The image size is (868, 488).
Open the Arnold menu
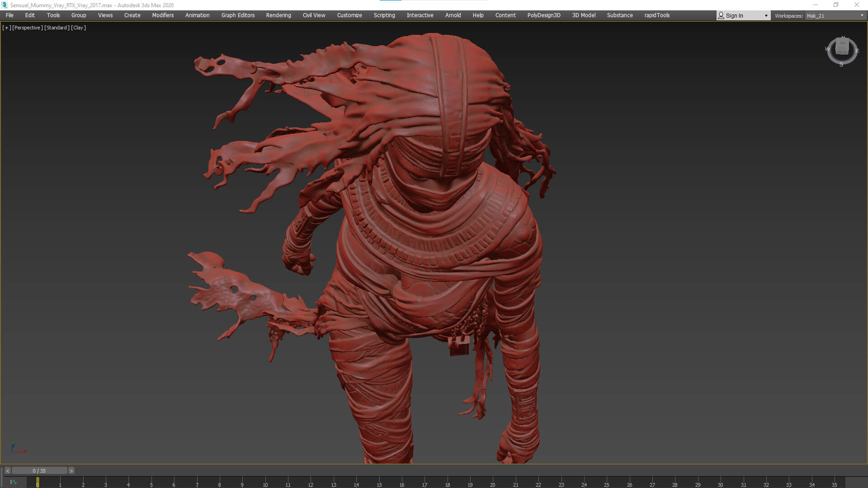(453, 15)
